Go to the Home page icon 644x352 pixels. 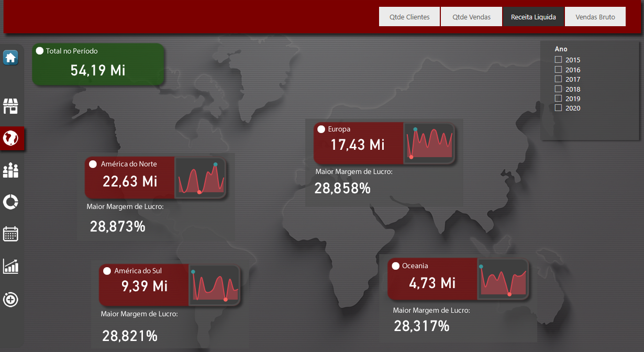point(10,58)
